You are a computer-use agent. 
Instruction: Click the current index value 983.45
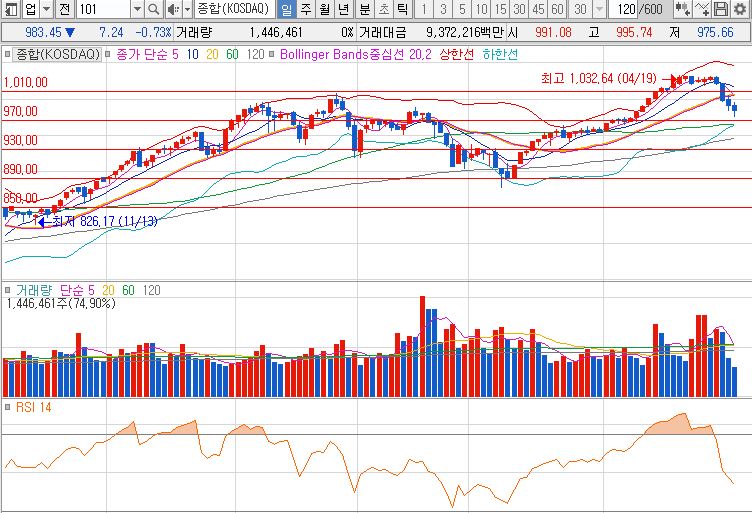click(43, 32)
